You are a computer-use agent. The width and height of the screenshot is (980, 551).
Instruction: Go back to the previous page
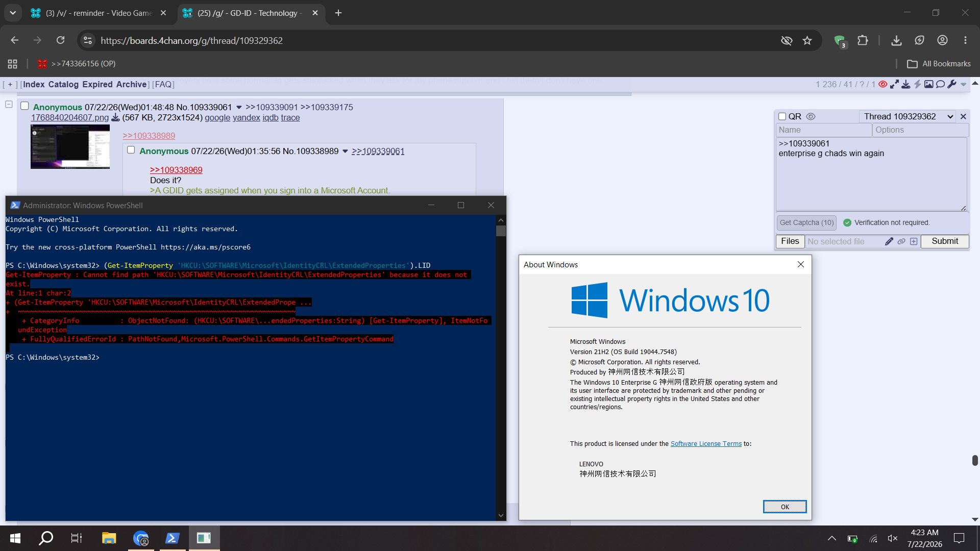click(15, 40)
